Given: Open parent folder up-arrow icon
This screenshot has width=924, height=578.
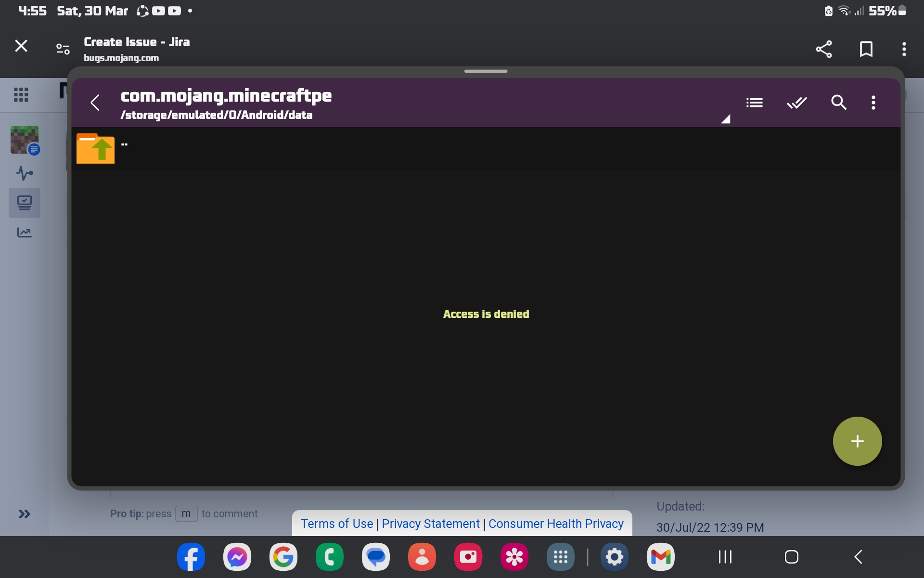Looking at the screenshot, I should tap(95, 148).
